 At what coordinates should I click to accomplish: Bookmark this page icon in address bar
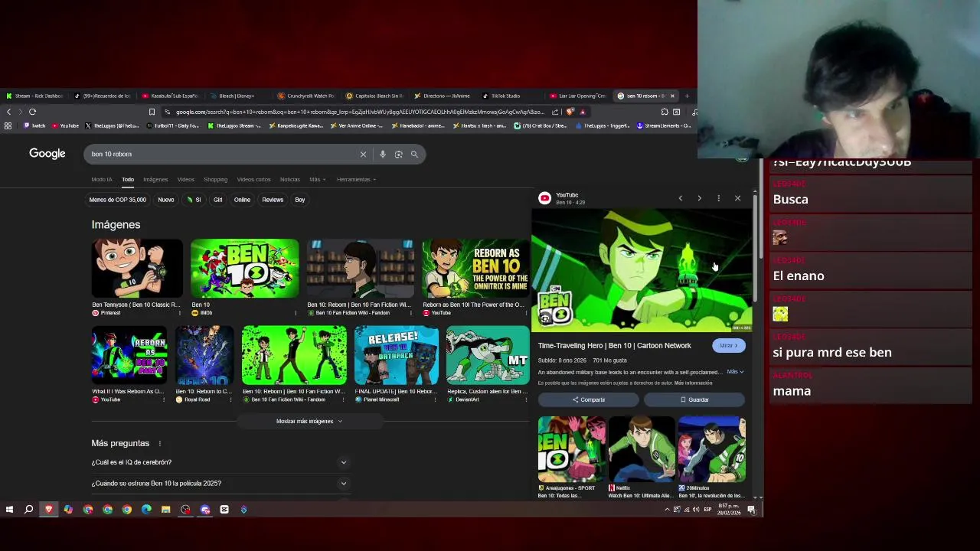click(152, 112)
